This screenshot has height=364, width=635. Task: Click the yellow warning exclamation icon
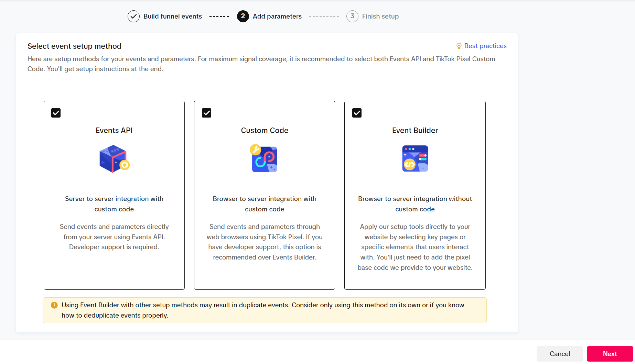pyautogui.click(x=54, y=305)
